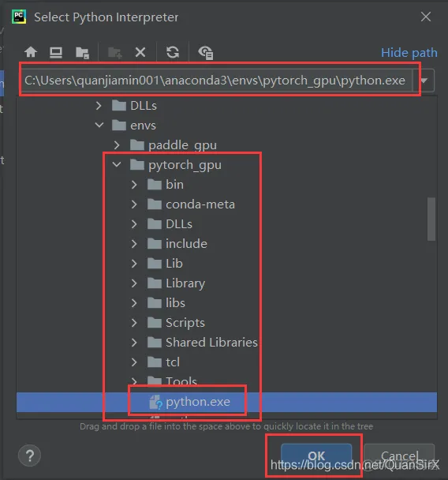
Task: Select the Scripts folder name
Action: tap(185, 323)
